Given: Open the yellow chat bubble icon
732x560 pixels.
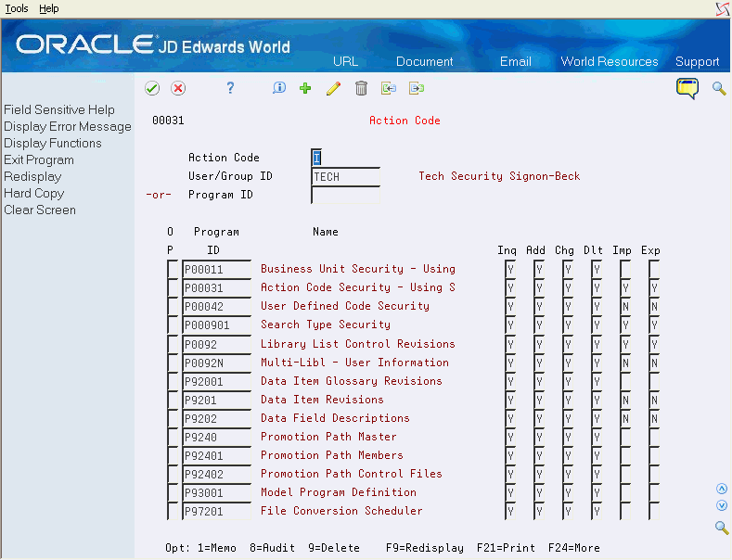Looking at the screenshot, I should point(687,89).
